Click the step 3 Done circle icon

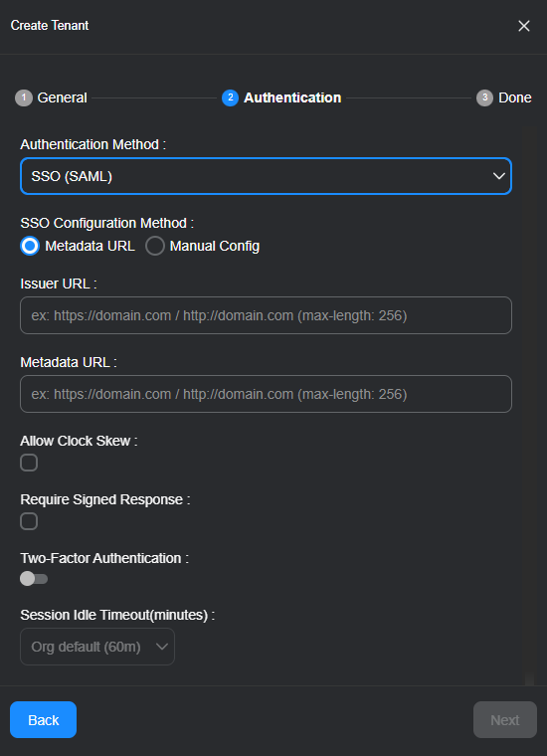(484, 97)
